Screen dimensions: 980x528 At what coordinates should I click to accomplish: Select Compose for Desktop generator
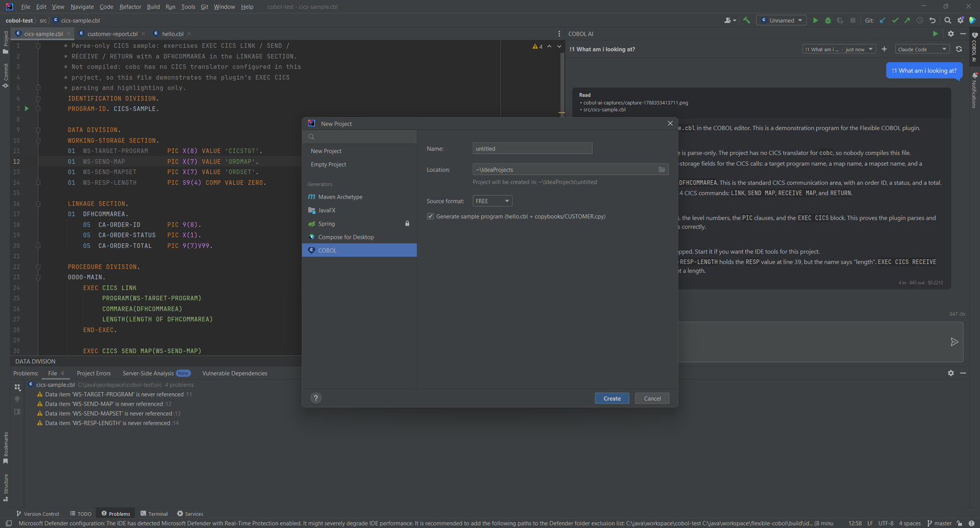point(360,237)
